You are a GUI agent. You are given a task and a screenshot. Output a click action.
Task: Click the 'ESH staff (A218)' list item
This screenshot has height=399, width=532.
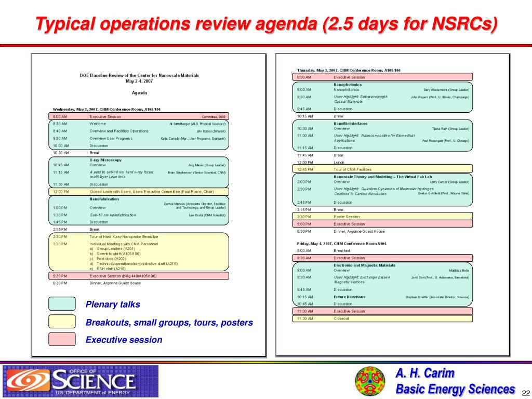point(108,269)
